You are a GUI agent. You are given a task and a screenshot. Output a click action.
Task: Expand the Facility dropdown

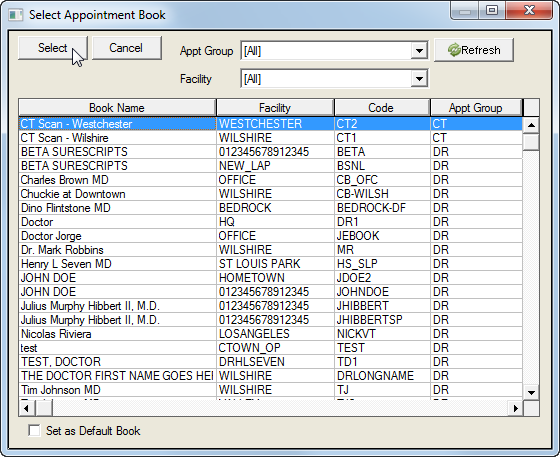[419, 79]
